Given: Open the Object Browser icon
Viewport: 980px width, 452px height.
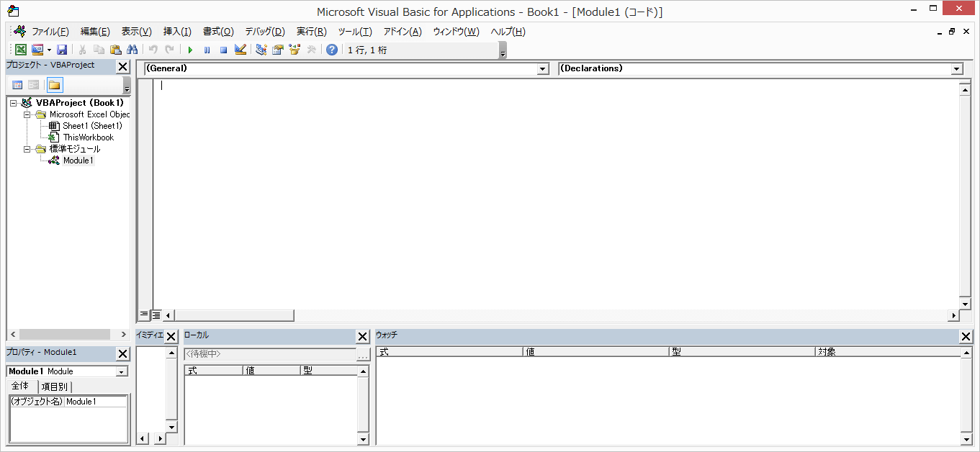Looking at the screenshot, I should point(294,50).
